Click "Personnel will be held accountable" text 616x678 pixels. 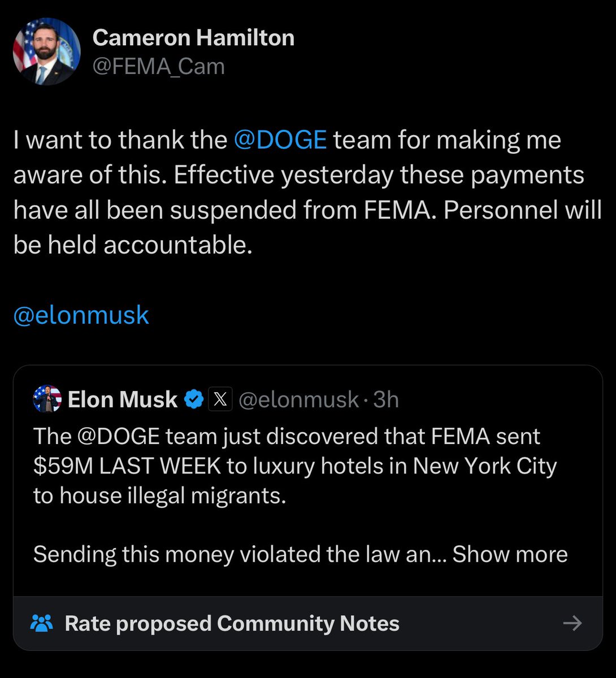click(x=133, y=245)
